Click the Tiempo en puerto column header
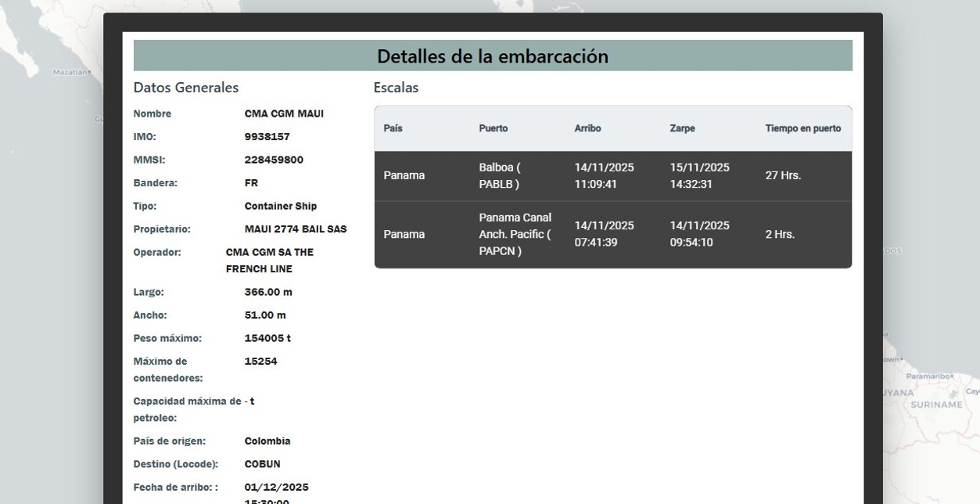This screenshot has width=980, height=504. click(x=802, y=128)
